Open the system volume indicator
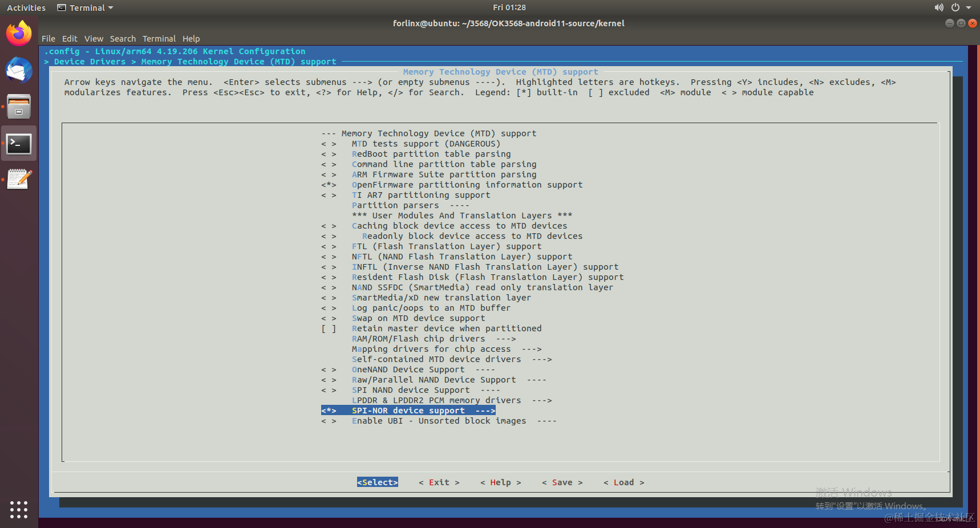 (938, 7)
